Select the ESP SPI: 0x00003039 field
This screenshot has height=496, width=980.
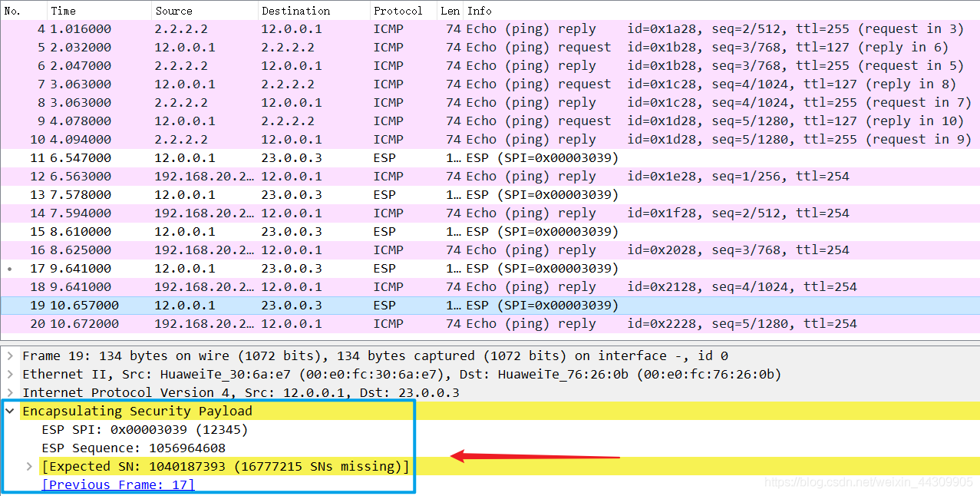pyautogui.click(x=145, y=430)
